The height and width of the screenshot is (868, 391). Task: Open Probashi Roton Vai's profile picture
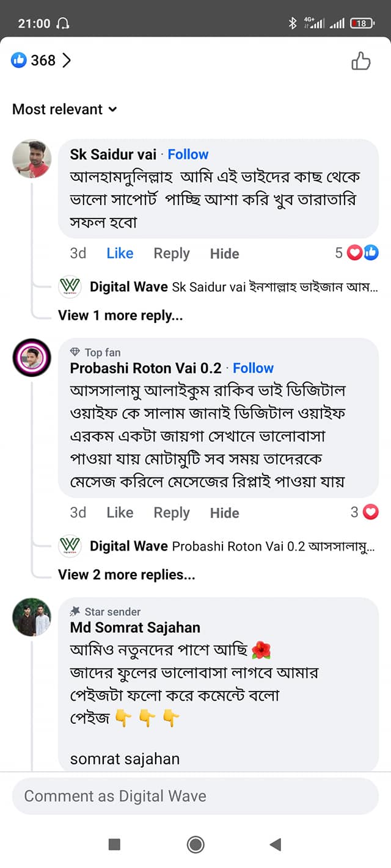click(32, 358)
